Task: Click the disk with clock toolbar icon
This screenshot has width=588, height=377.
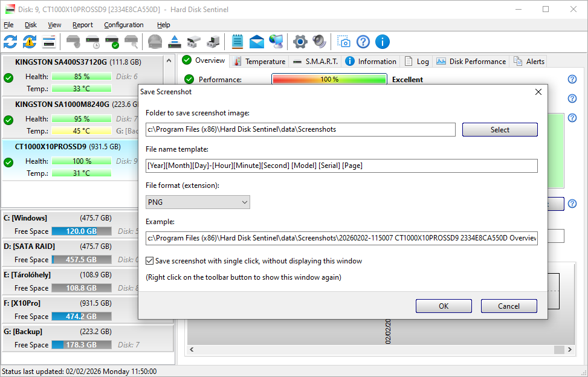Action: [92, 42]
